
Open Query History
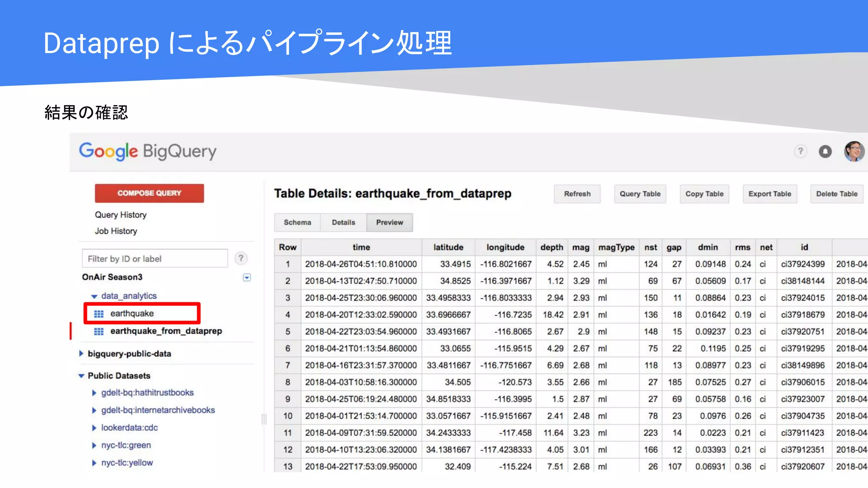(x=121, y=215)
